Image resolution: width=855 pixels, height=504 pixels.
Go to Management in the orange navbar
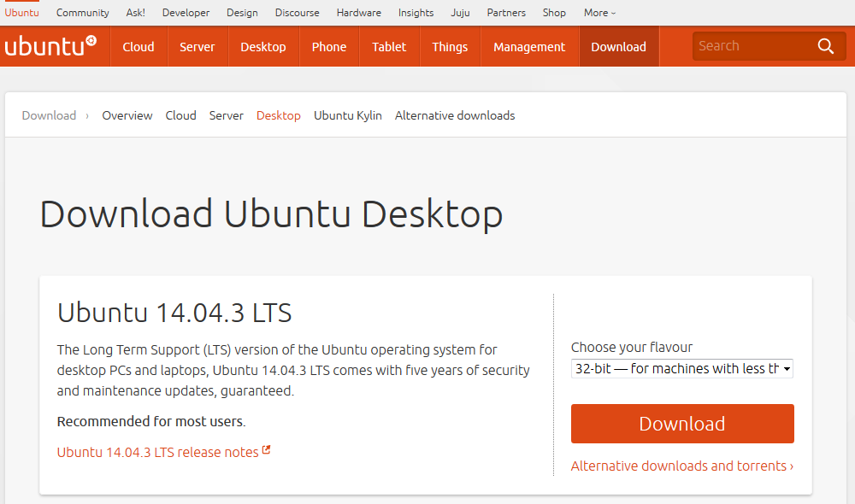click(x=529, y=47)
